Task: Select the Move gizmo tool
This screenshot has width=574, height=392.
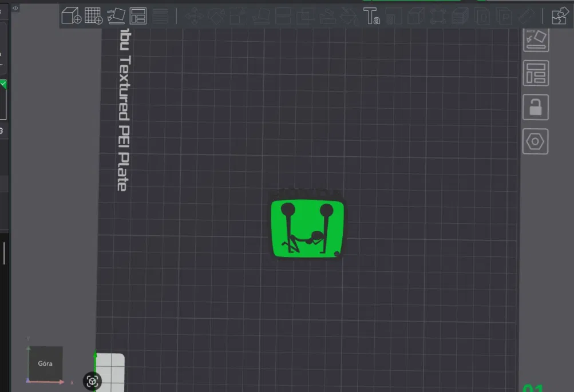Action: pyautogui.click(x=195, y=16)
